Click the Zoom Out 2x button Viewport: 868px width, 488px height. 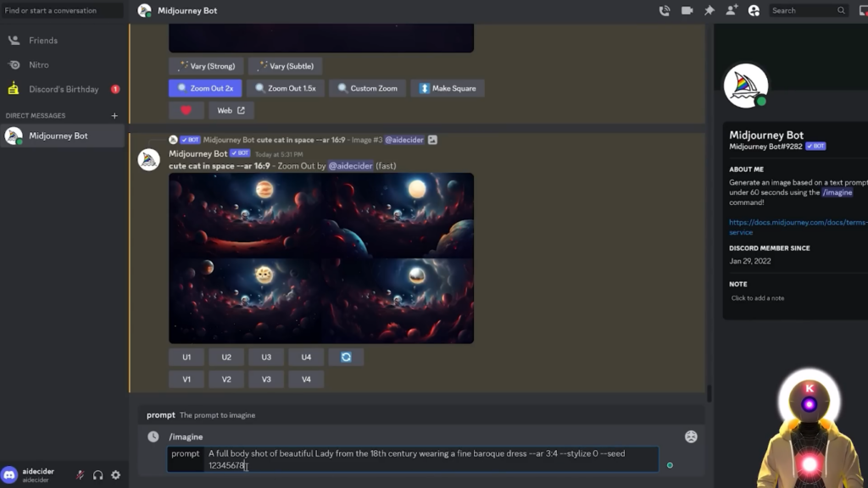click(x=205, y=88)
